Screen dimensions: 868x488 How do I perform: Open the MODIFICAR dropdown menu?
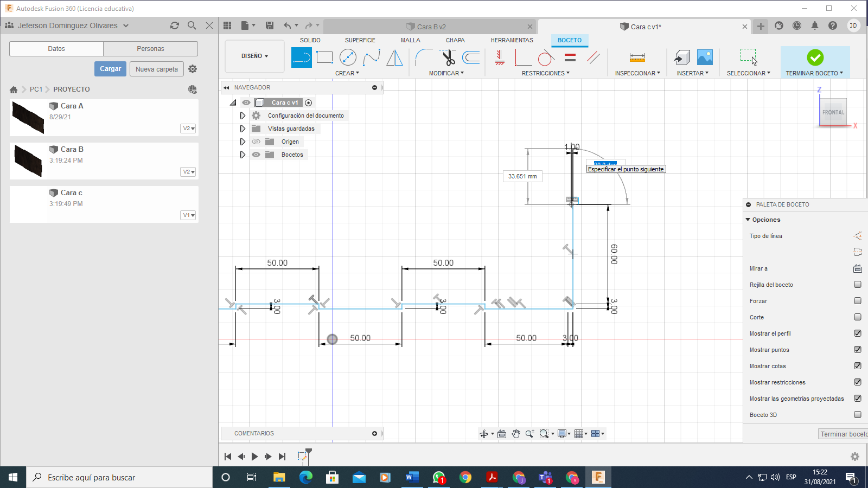[446, 73]
